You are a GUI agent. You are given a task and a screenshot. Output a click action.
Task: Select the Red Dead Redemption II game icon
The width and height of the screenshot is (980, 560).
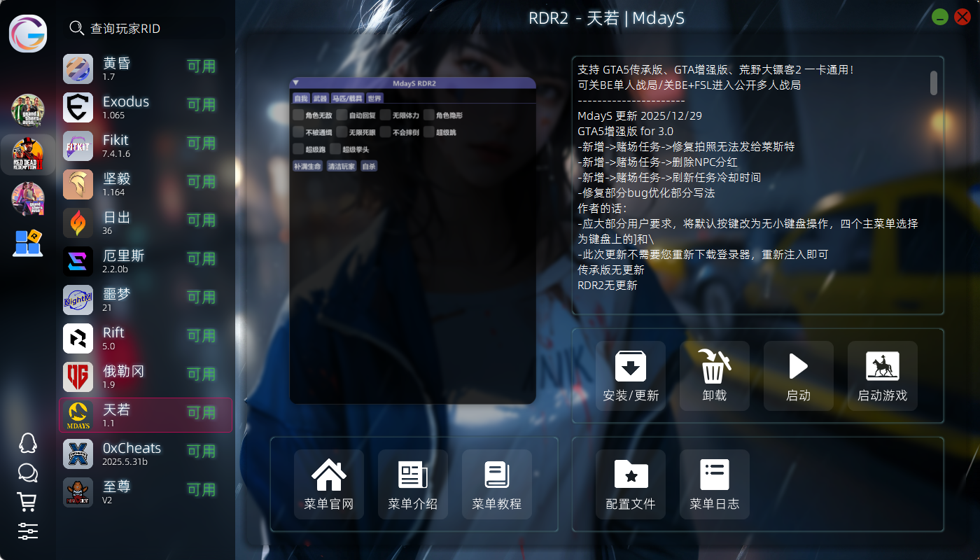[x=28, y=155]
